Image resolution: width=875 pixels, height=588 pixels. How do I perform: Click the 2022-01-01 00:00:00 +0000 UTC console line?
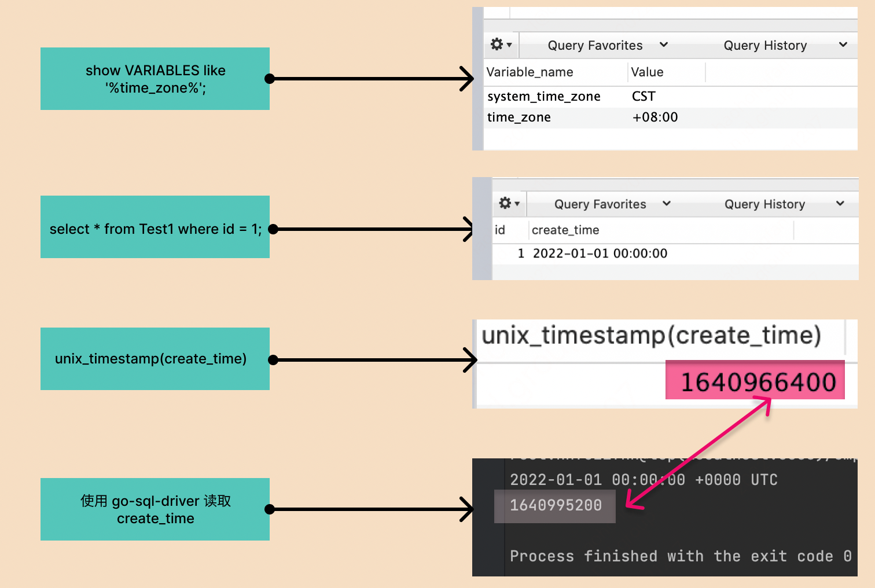coord(644,480)
